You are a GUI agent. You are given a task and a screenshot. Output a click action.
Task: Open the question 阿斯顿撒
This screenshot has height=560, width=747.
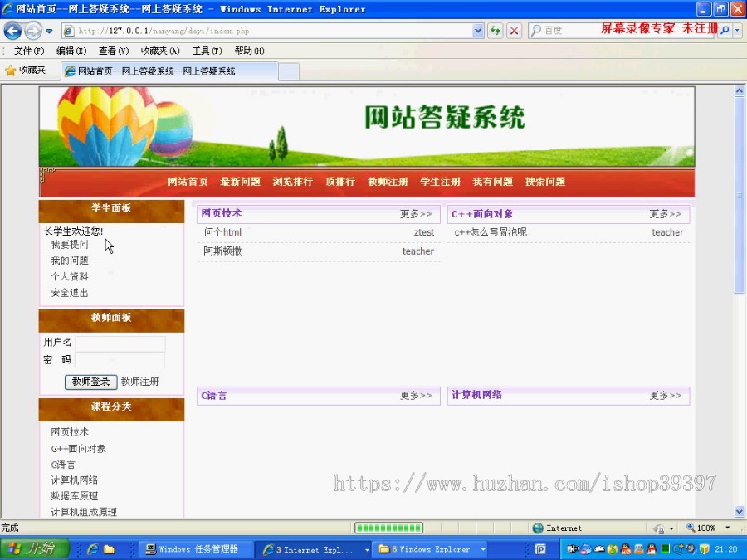point(222,251)
